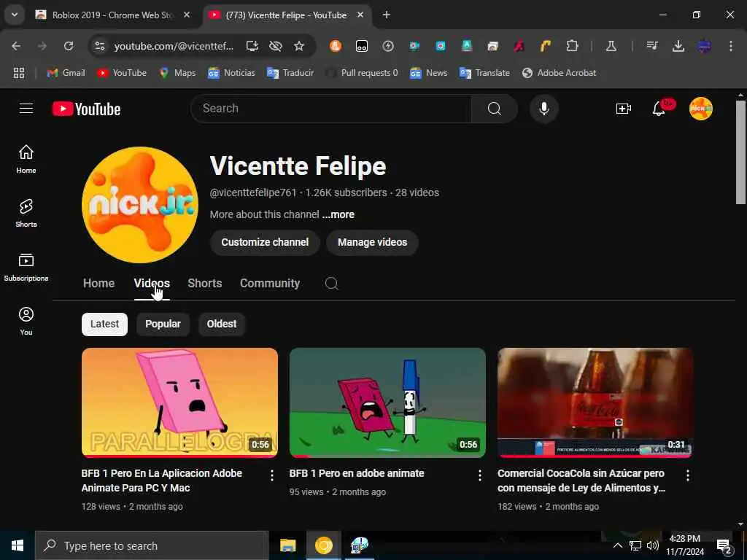
Task: Open the Windows Start menu
Action: 18,545
